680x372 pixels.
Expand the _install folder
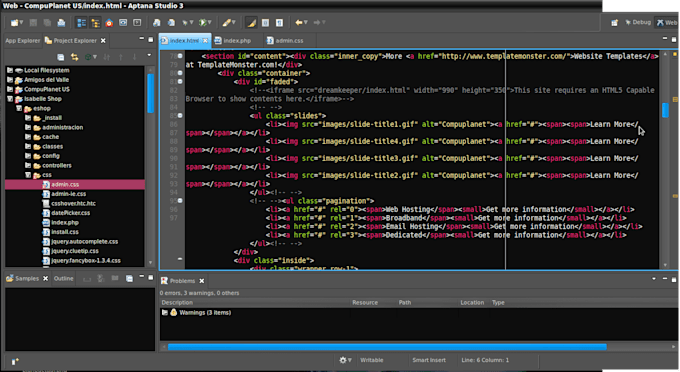pos(28,117)
